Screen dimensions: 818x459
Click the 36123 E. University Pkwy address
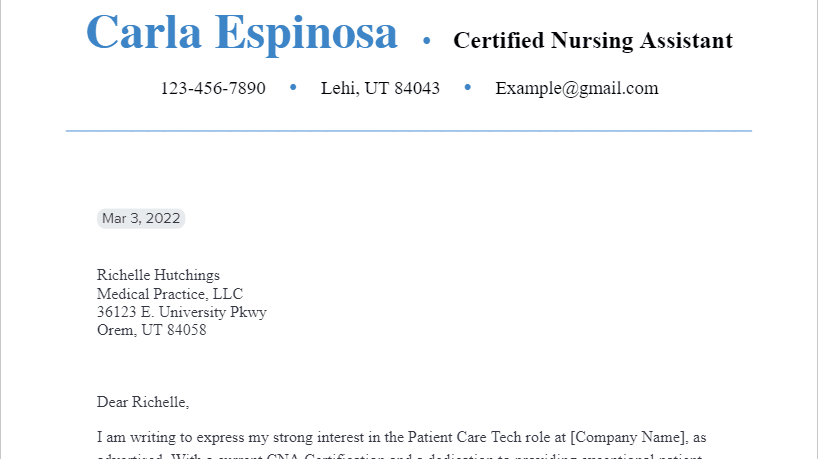click(182, 312)
